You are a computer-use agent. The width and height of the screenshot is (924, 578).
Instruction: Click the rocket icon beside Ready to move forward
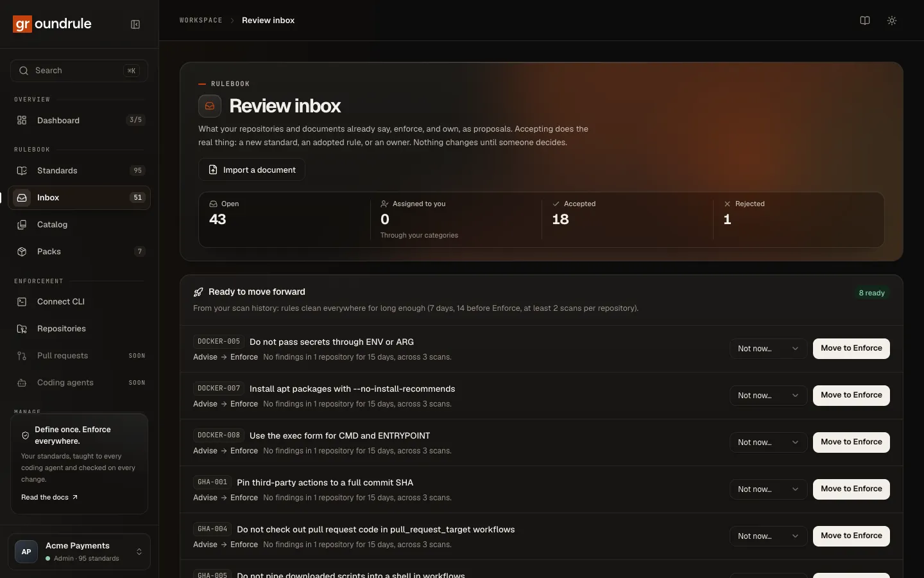tap(198, 292)
